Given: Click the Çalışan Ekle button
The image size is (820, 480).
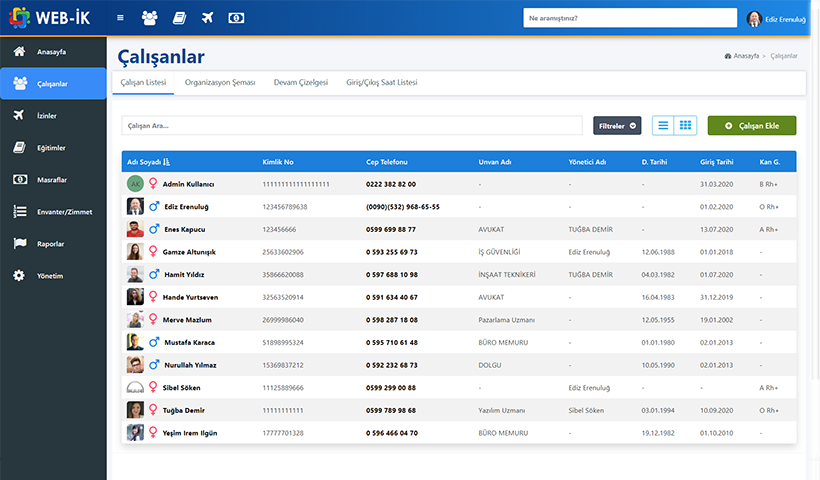Looking at the screenshot, I should pyautogui.click(x=751, y=125).
